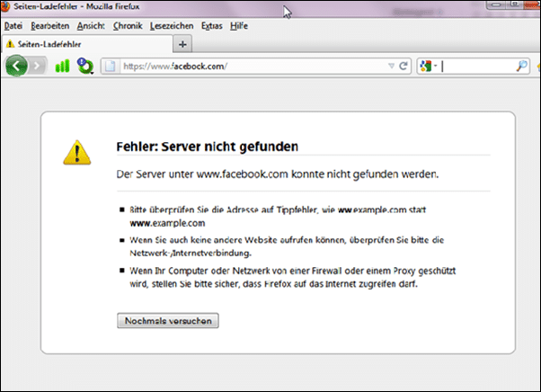Open the Ansicht menu

(91, 26)
